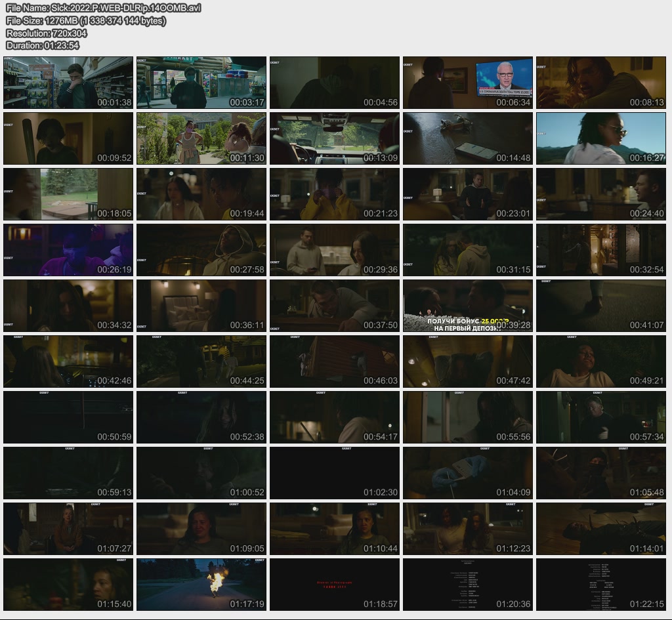Select the purple-lit frame at 00:26:19
Viewport: 672px width, 620px height.
click(68, 250)
